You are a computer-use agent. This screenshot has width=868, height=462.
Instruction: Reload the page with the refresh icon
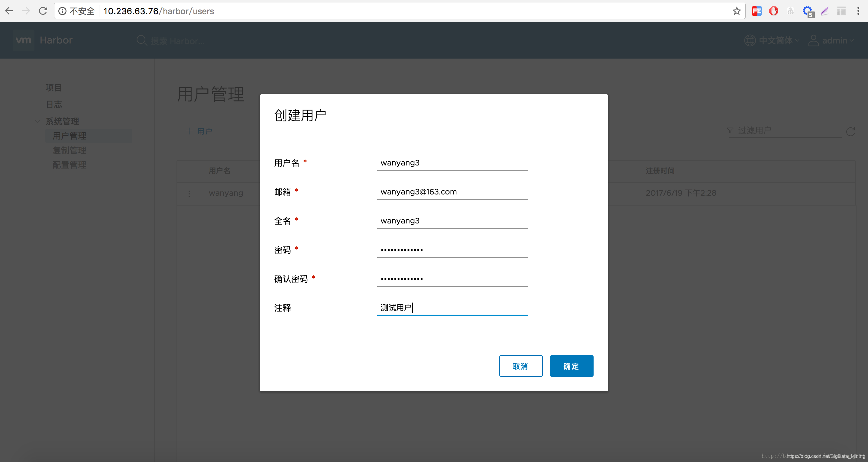(43, 11)
